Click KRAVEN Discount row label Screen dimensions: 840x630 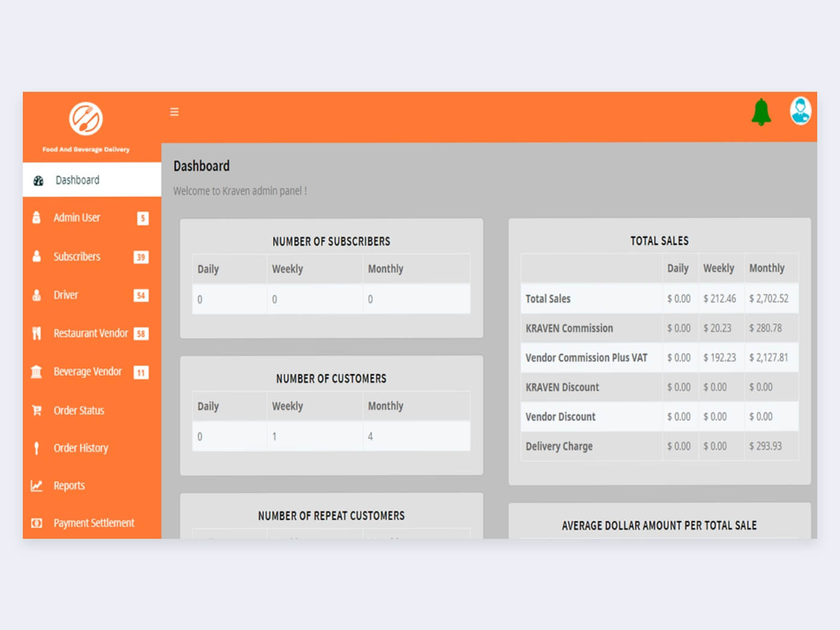click(x=562, y=387)
